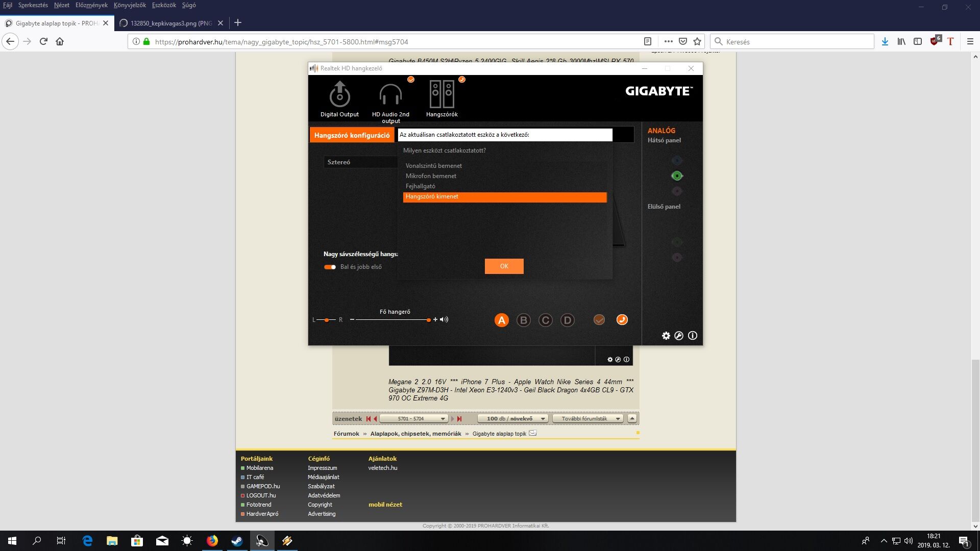Open taskbar volume tray icon

909,541
